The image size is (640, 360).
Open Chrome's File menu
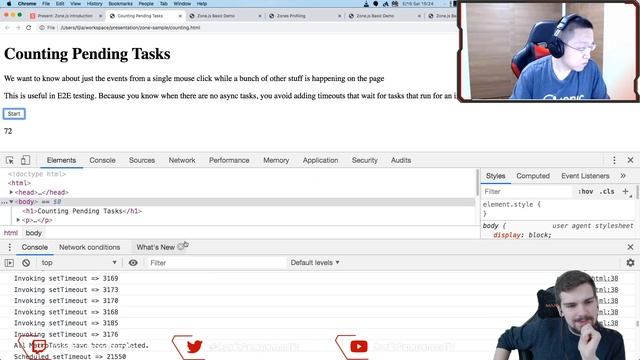coord(46,4)
